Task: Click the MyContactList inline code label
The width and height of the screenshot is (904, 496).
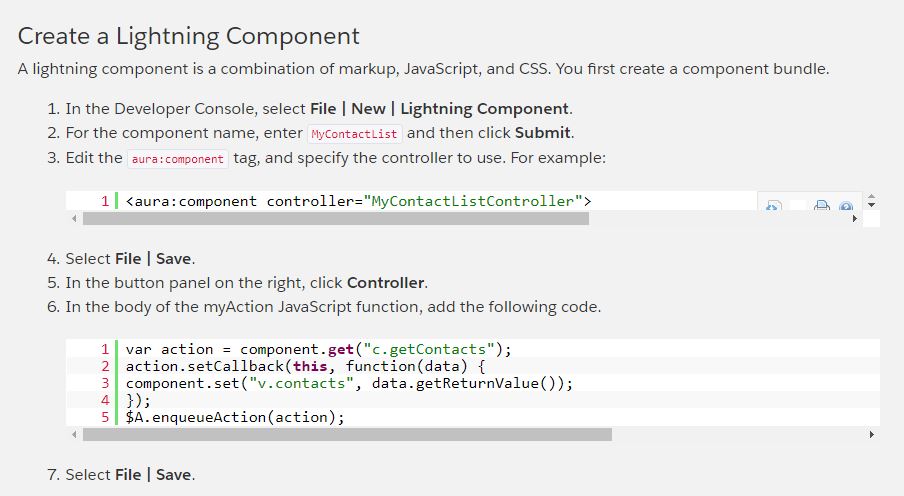Action: (x=354, y=133)
